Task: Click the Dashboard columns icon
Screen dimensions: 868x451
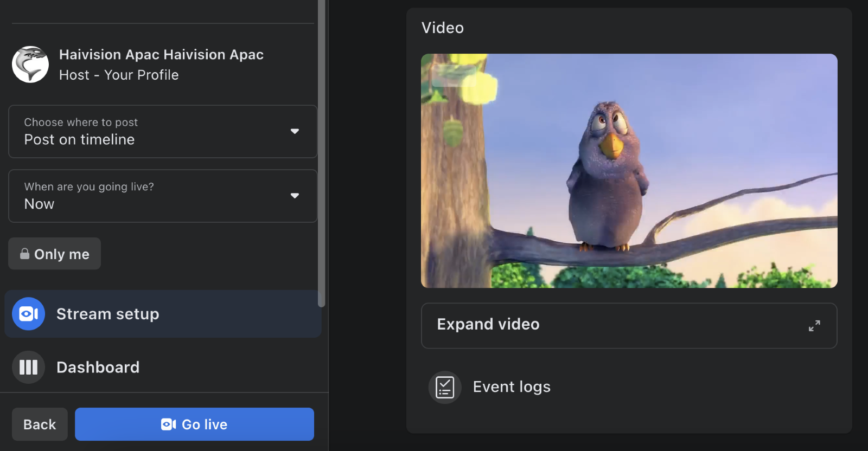Action: pos(28,368)
